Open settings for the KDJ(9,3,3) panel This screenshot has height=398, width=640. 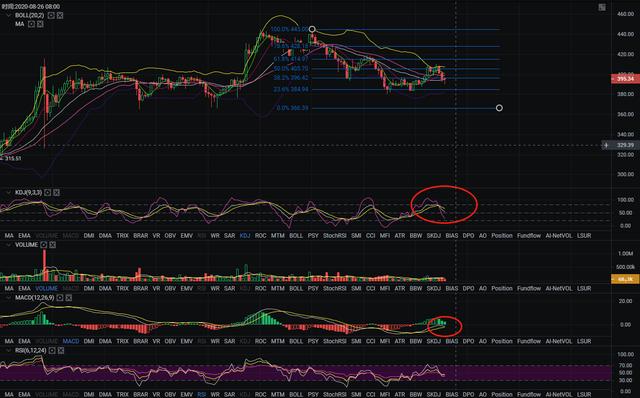[48, 192]
